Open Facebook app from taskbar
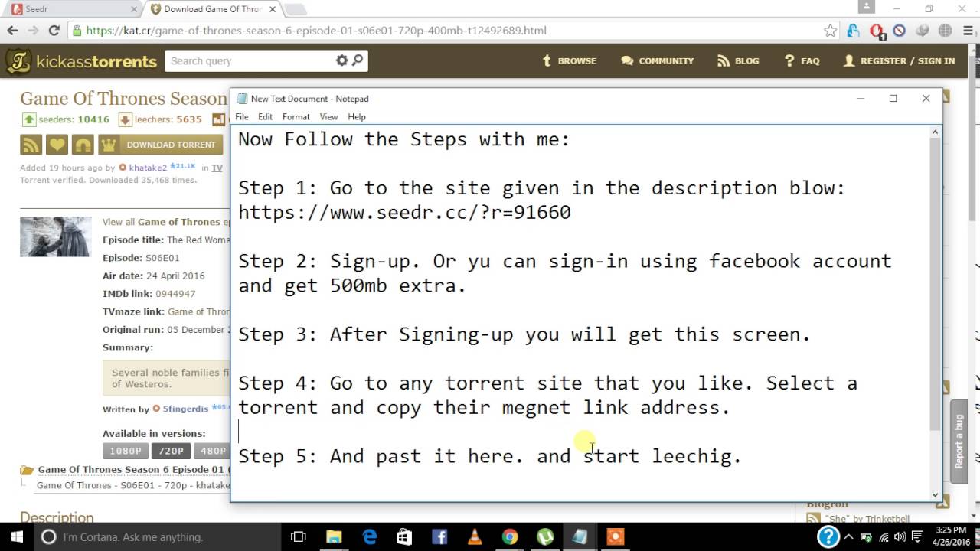 439,537
